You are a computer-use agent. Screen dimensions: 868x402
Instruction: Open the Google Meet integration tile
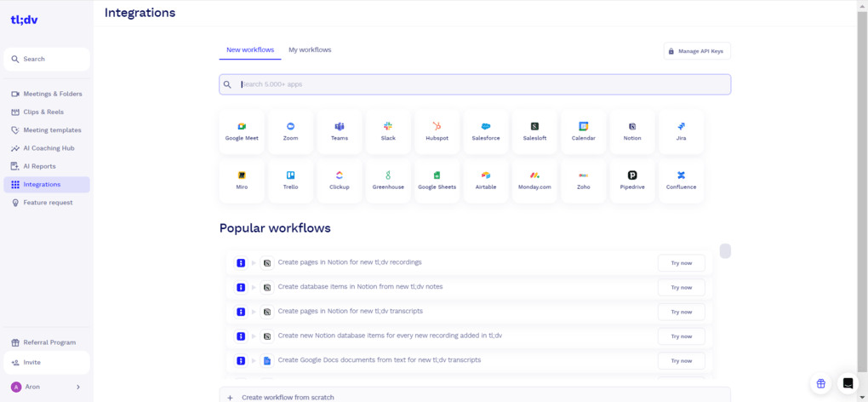click(x=242, y=132)
